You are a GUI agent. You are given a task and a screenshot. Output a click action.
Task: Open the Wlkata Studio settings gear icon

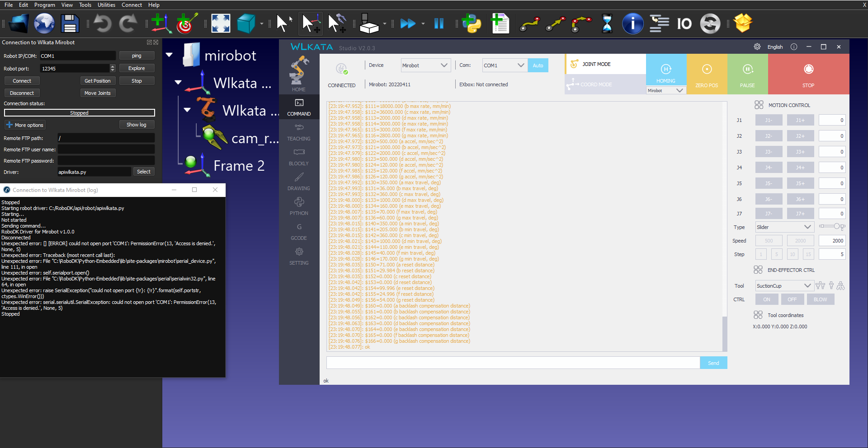(757, 47)
